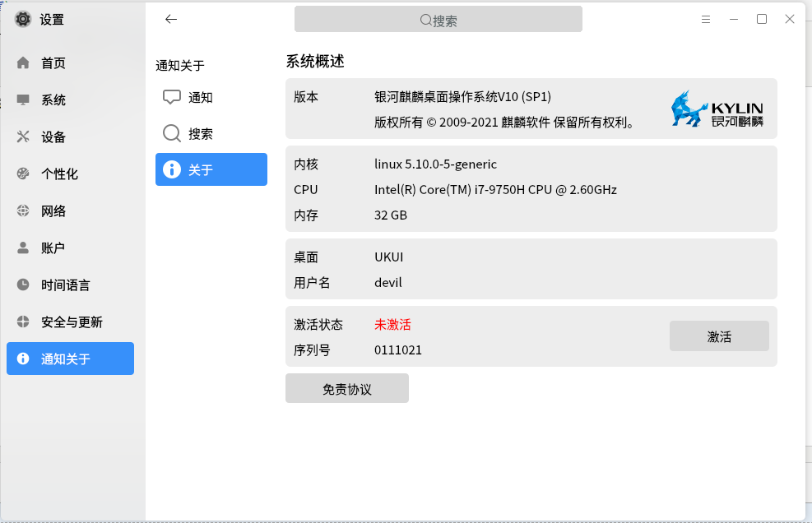Open the 通知 sub-page
Viewport: 812px width, 523px height.
pyautogui.click(x=211, y=97)
